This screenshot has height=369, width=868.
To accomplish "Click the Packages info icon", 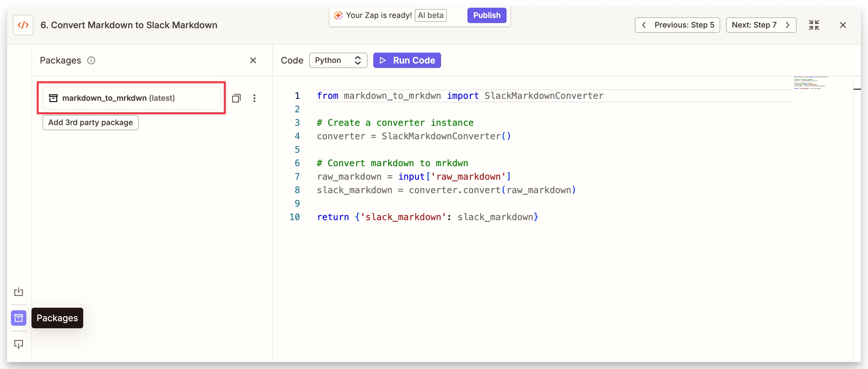I will [x=91, y=60].
